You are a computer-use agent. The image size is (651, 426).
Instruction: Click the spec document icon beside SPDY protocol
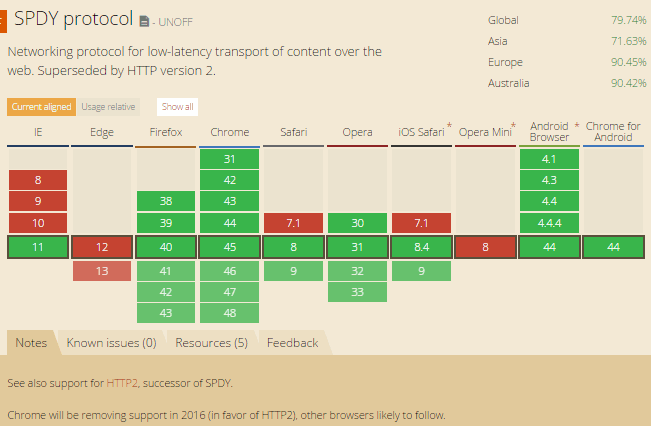[145, 20]
